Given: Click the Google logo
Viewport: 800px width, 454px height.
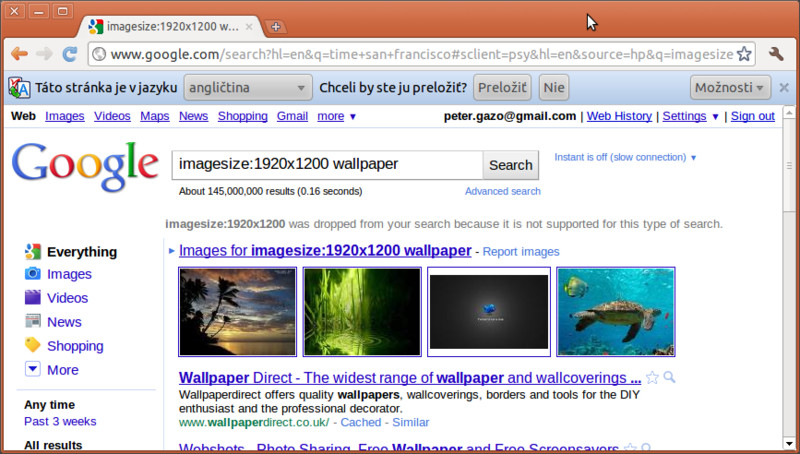Looking at the screenshot, I should click(x=85, y=166).
